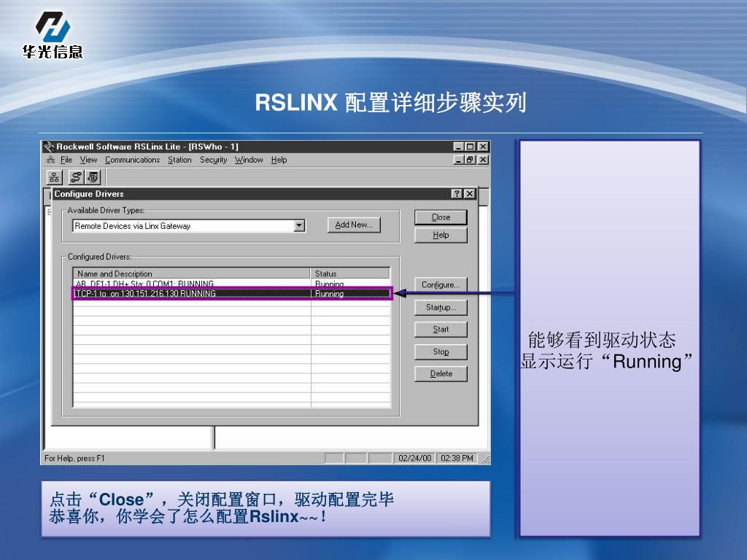Viewport: 747px width, 560px height.
Task: Click the Delete button
Action: click(x=441, y=374)
